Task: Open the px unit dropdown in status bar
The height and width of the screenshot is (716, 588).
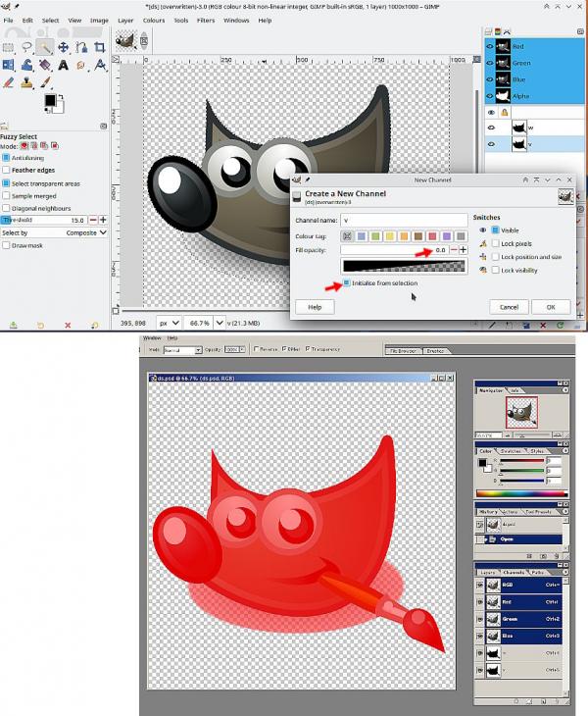Action: click(x=169, y=323)
